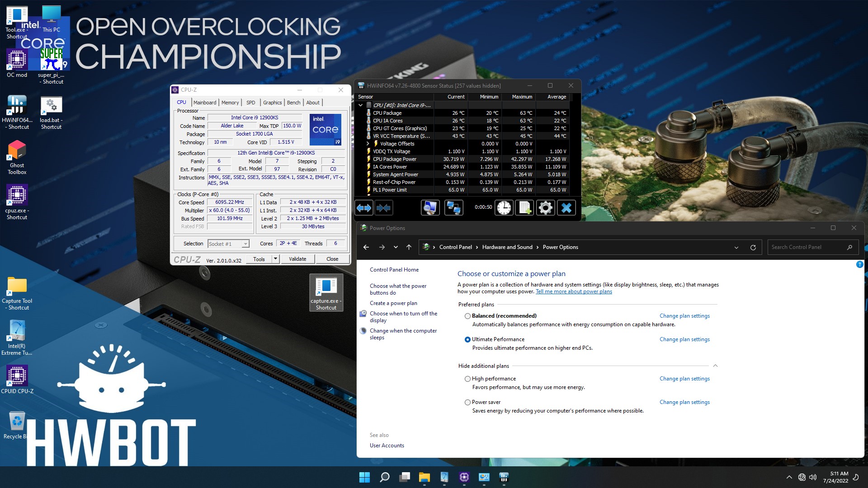Open the OC mod desktop shortcut
The width and height of the screenshot is (868, 488).
click(x=17, y=63)
